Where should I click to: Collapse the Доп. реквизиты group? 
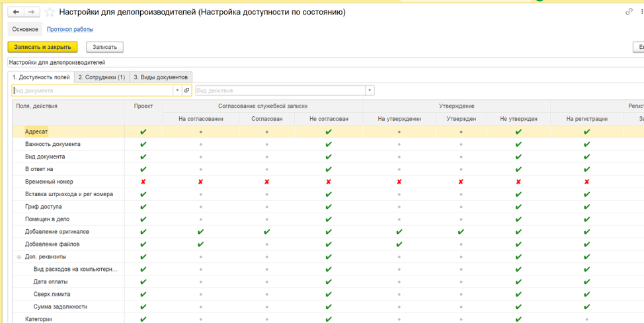coord(19,257)
